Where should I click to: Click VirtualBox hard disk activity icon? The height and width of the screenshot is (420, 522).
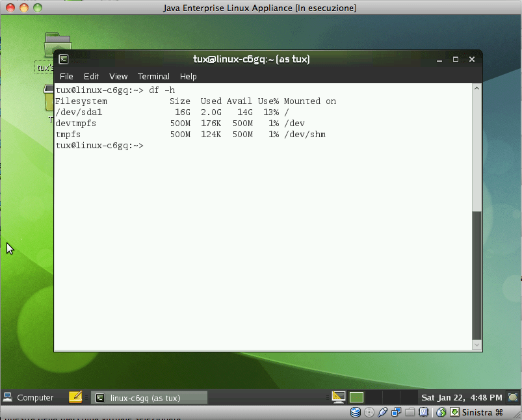pos(356,412)
